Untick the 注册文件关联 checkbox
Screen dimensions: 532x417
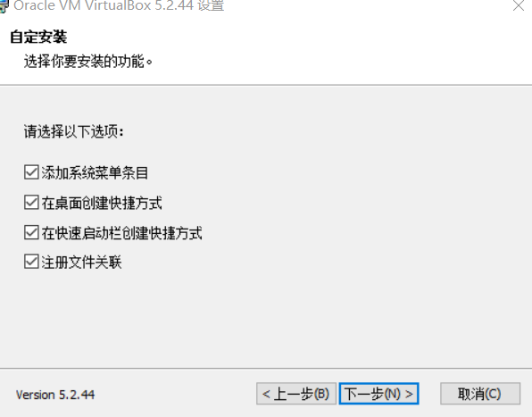pos(31,262)
